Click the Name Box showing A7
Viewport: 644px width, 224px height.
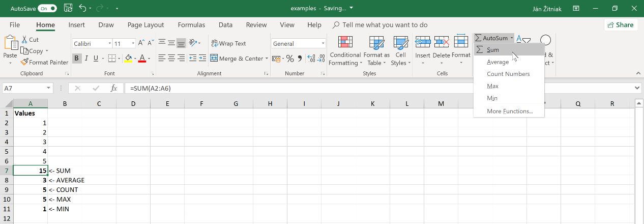[27, 88]
